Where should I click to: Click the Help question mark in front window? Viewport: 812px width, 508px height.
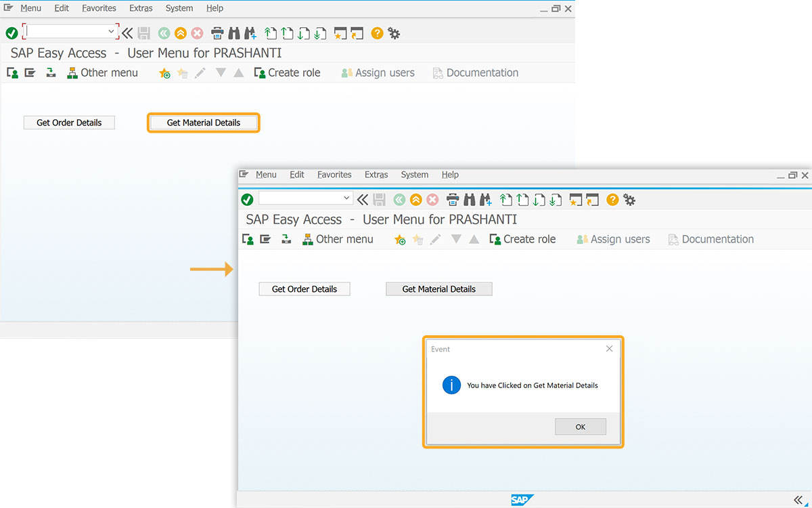(612, 199)
